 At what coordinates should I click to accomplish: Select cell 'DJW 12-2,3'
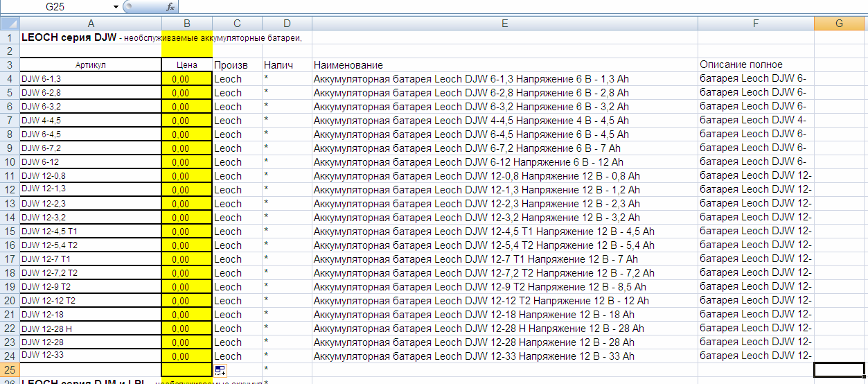point(91,204)
